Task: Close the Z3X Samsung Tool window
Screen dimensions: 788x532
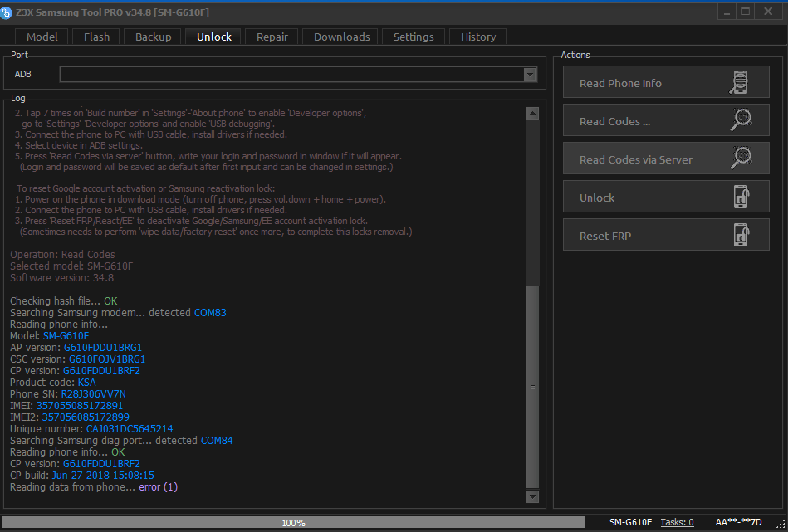Action: (768, 12)
